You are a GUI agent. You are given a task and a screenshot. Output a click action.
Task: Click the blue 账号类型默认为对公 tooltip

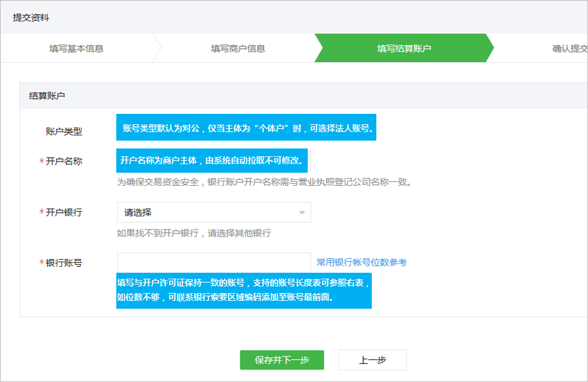[x=248, y=128]
